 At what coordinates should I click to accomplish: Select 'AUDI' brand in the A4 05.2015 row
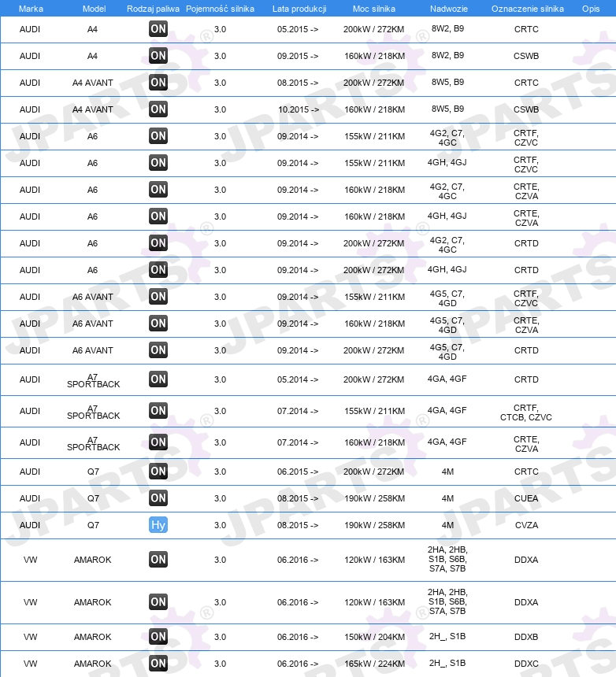click(30, 29)
